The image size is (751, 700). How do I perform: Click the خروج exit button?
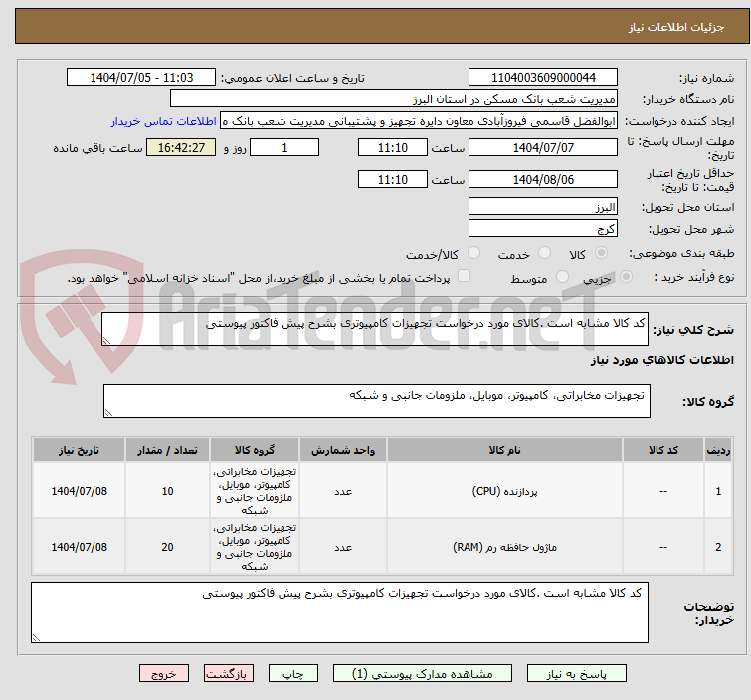click(164, 674)
